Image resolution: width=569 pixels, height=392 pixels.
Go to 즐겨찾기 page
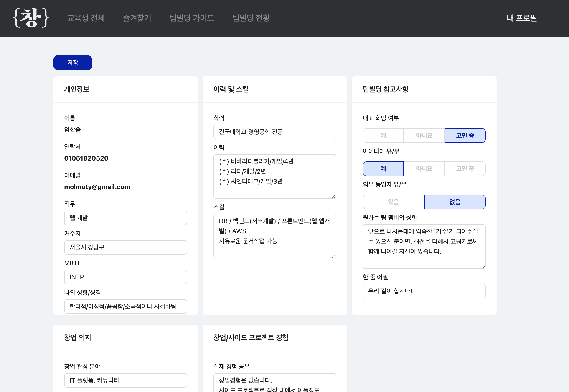coord(137,18)
